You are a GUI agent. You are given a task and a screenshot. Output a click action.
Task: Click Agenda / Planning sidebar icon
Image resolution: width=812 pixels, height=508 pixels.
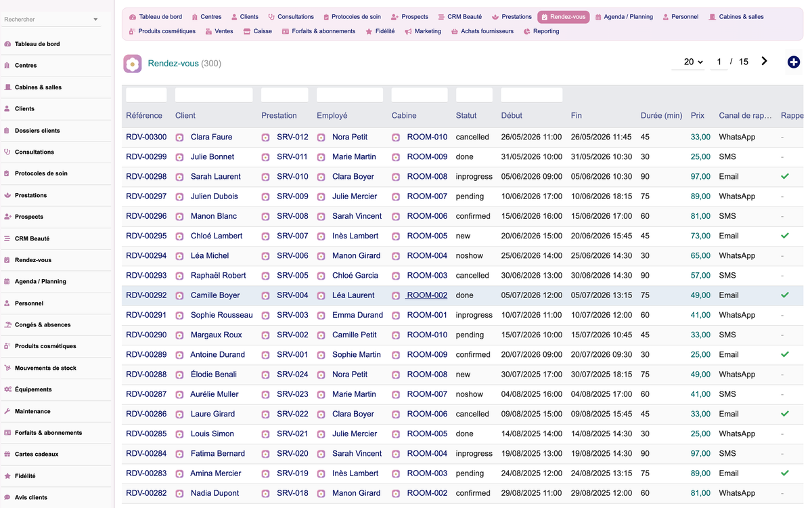click(7, 282)
